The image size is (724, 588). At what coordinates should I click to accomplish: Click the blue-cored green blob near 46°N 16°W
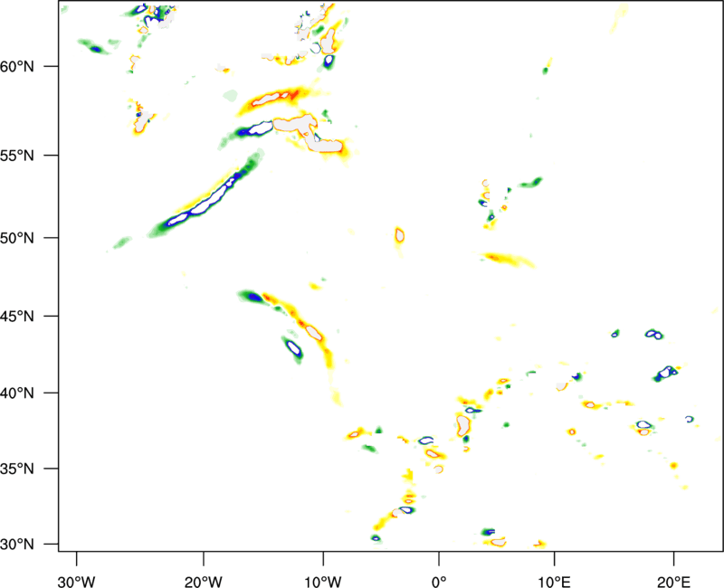[252, 296]
